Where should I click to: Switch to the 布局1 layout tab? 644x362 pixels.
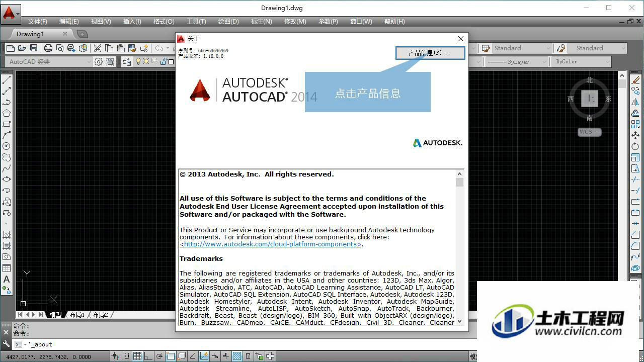coord(76,315)
